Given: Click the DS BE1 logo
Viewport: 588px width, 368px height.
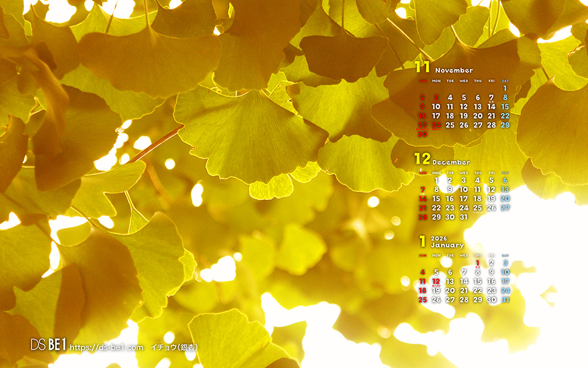Looking at the screenshot, I should [x=48, y=345].
